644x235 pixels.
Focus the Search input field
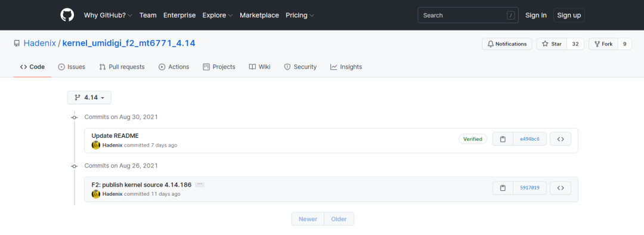(x=468, y=15)
